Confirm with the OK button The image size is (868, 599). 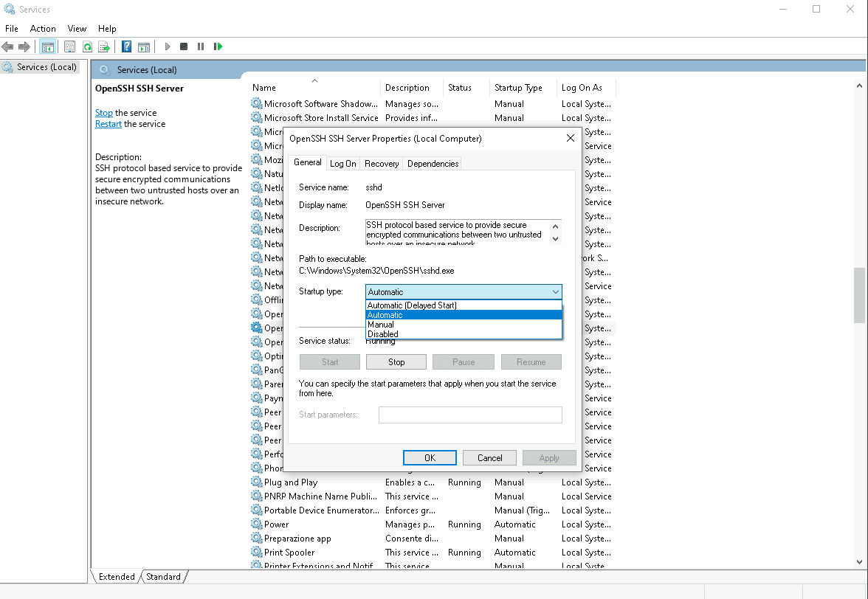coord(430,458)
